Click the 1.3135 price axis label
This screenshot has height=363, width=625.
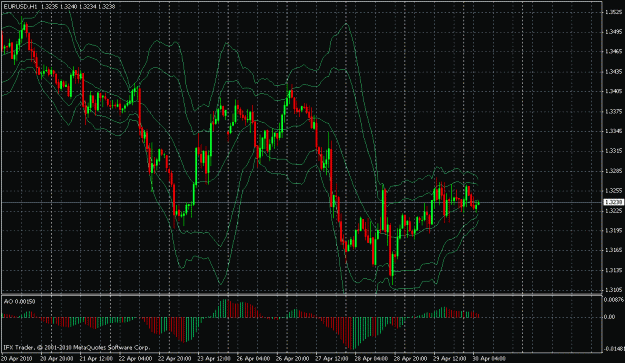(613, 270)
